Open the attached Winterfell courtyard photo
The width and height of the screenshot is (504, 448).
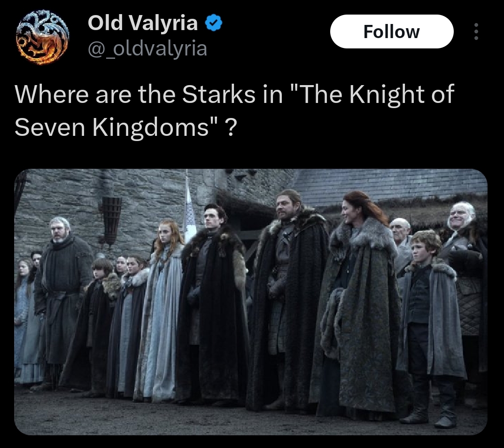[251, 302]
